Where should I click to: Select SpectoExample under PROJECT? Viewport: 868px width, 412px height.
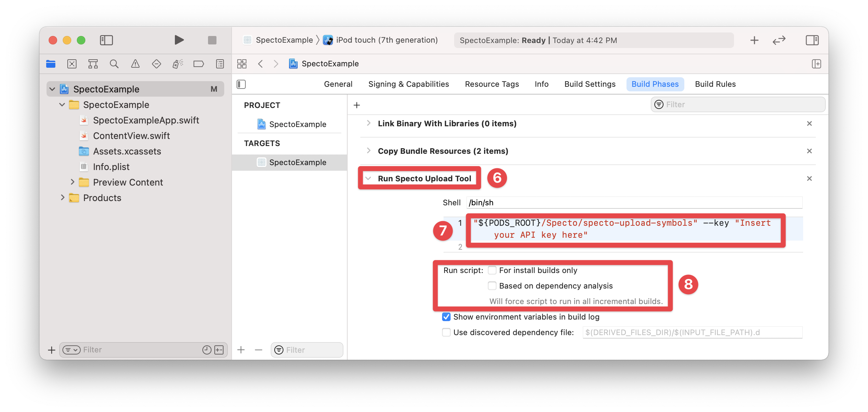click(291, 124)
